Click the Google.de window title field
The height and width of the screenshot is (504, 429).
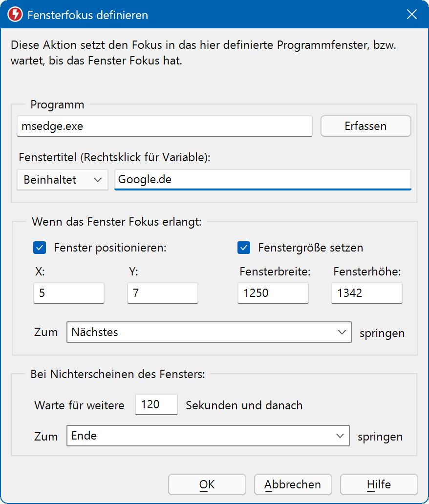pos(262,180)
